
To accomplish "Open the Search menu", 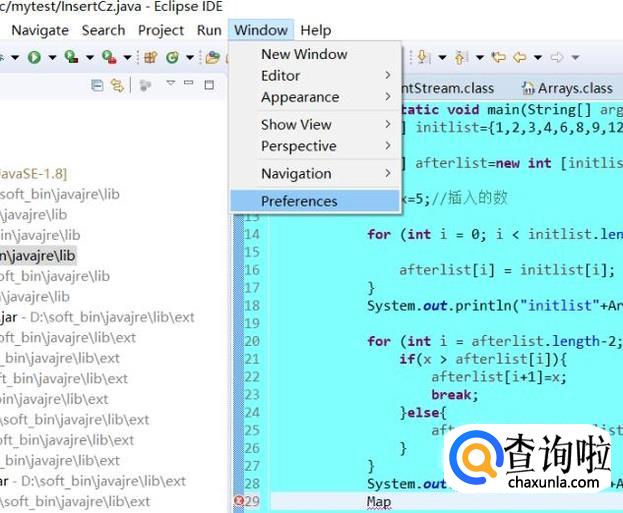I will [103, 30].
